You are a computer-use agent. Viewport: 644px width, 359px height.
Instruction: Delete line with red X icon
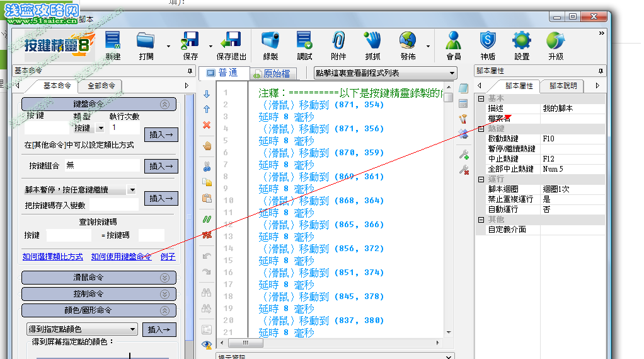click(x=207, y=125)
